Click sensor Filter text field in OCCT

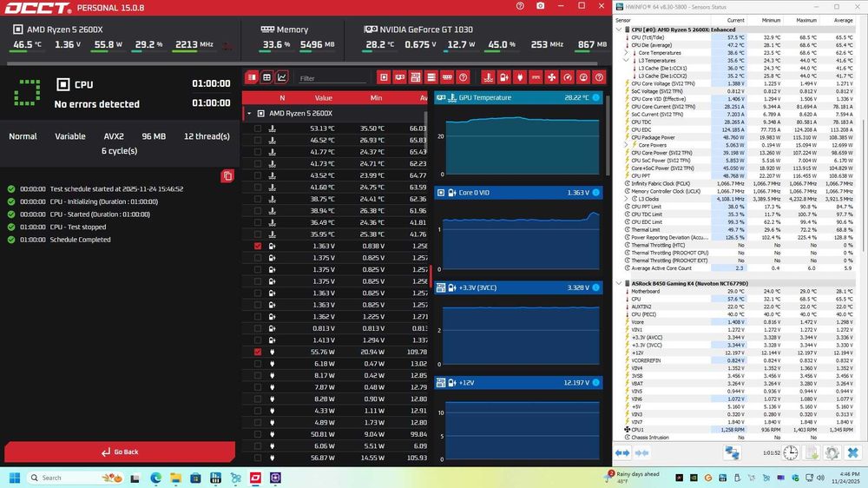[x=332, y=78]
